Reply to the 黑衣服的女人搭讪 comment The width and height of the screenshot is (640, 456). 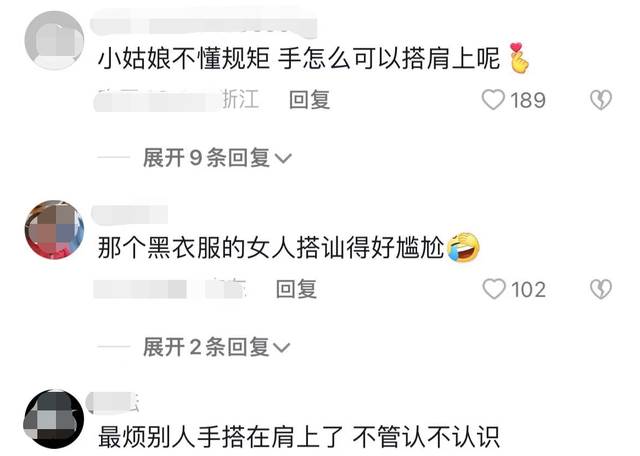296,289
